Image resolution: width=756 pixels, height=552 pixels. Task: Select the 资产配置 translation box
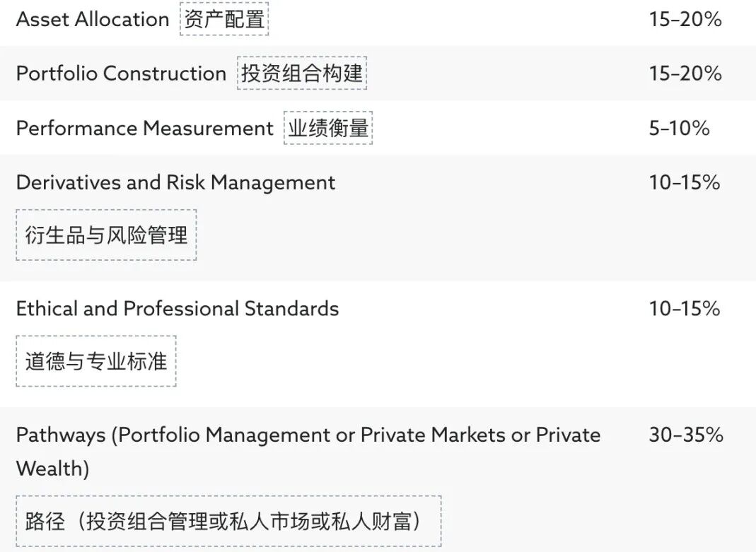224,19
